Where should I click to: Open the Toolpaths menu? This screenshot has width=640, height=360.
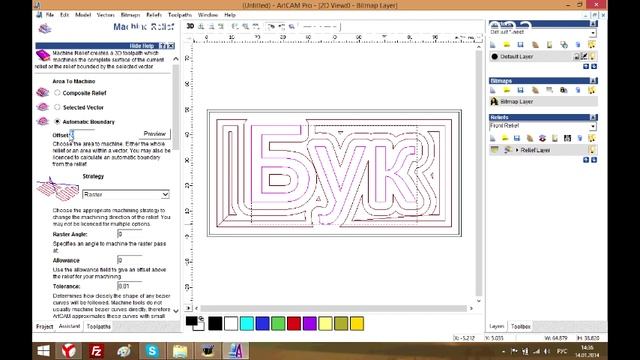pos(180,15)
